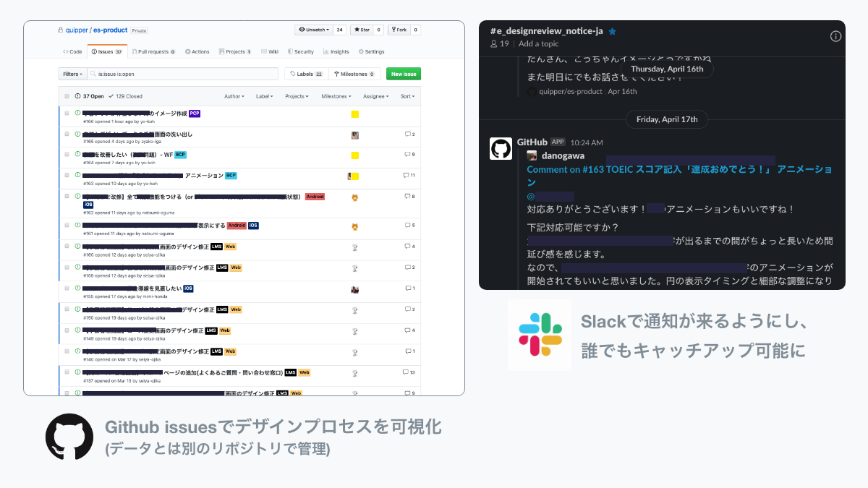Click the BCP label on issue #164
Image resolution: width=868 pixels, height=488 pixels.
click(180, 155)
